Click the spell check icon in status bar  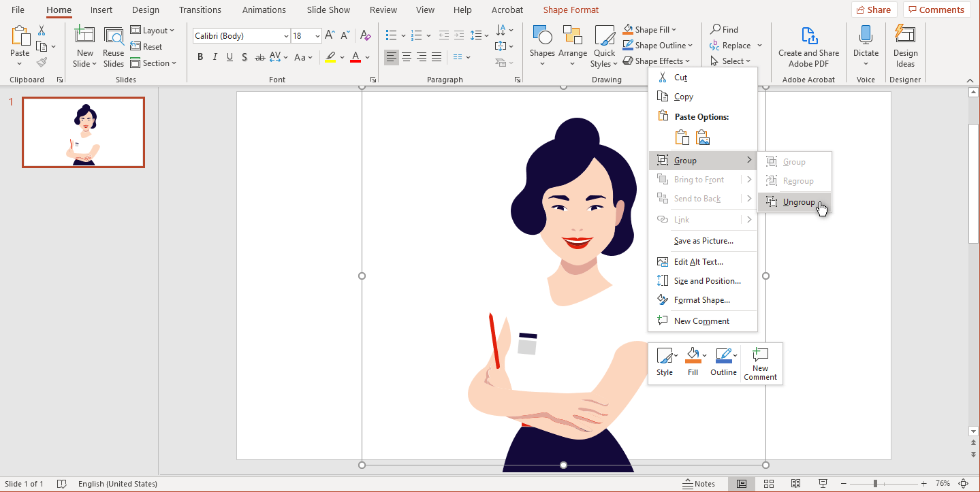coord(62,484)
